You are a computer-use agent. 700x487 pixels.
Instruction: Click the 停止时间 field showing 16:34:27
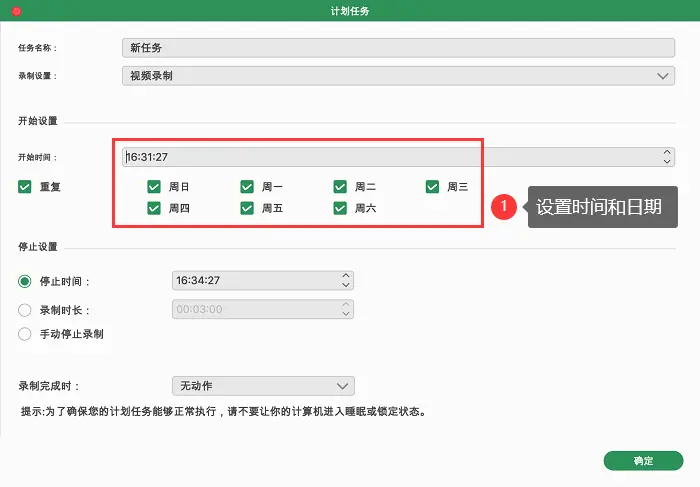tap(263, 280)
